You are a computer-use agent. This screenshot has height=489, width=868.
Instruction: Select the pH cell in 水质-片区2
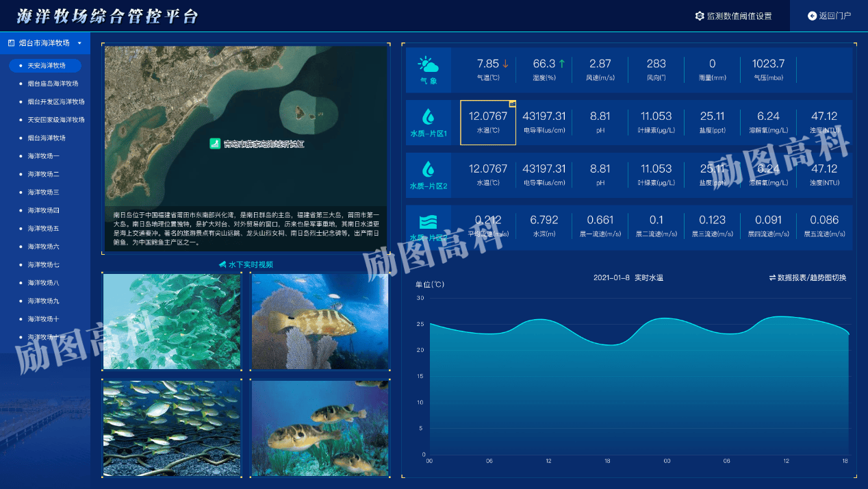tap(600, 175)
